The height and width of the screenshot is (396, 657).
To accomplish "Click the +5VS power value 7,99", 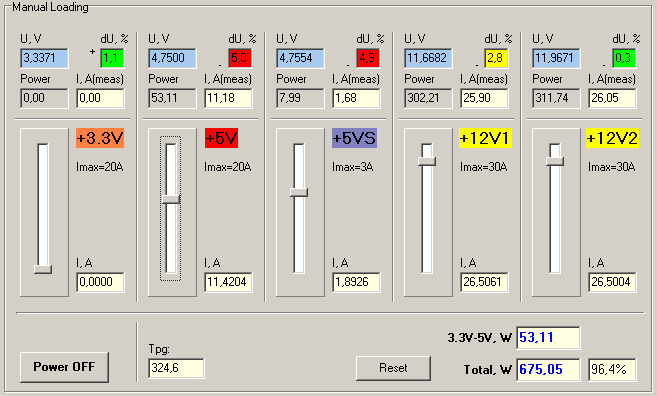I will 300,98.
